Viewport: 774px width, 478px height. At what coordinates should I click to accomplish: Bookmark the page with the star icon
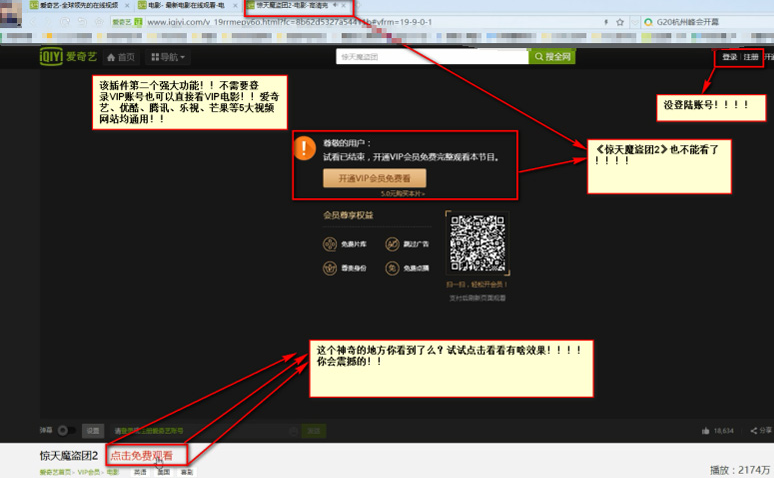(x=620, y=22)
